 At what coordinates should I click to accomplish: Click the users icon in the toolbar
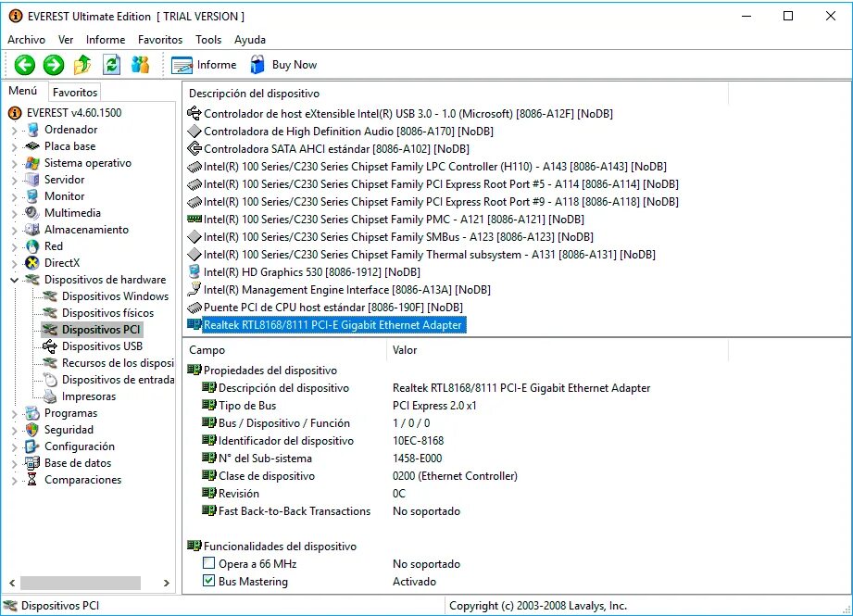click(141, 65)
